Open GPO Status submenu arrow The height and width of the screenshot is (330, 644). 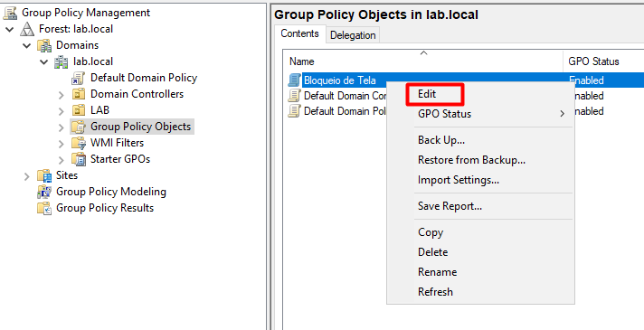click(x=563, y=114)
